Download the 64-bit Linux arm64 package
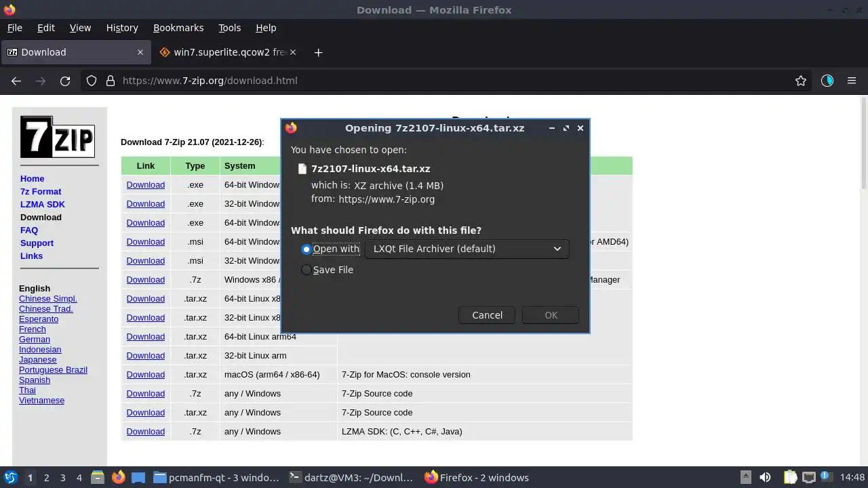 [x=145, y=337]
